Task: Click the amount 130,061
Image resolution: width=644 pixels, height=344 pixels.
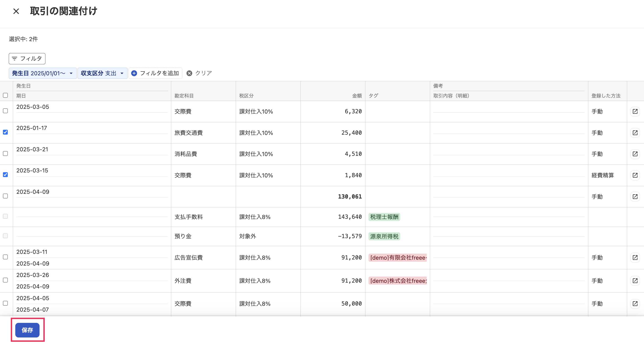Action: pyautogui.click(x=350, y=197)
